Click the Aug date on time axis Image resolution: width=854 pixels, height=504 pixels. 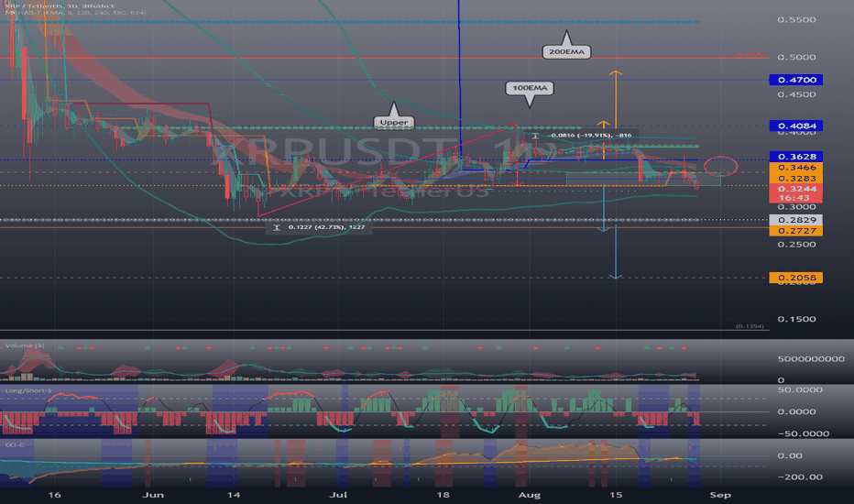[x=530, y=495]
